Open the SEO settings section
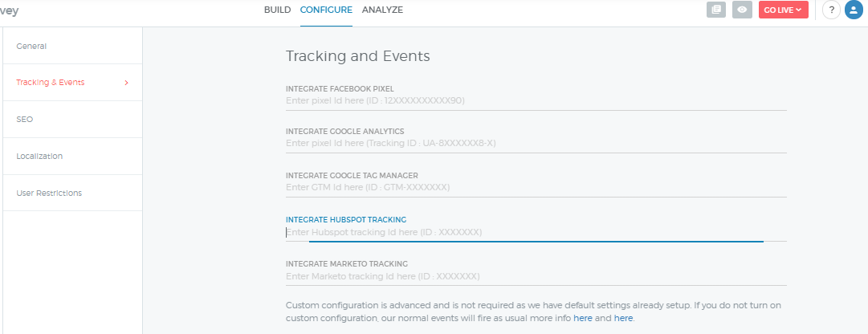This screenshot has height=334, width=868. (72, 119)
